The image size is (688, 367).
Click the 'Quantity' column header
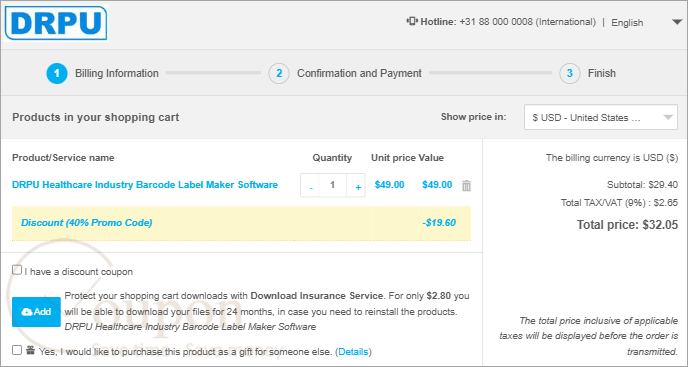click(x=332, y=158)
